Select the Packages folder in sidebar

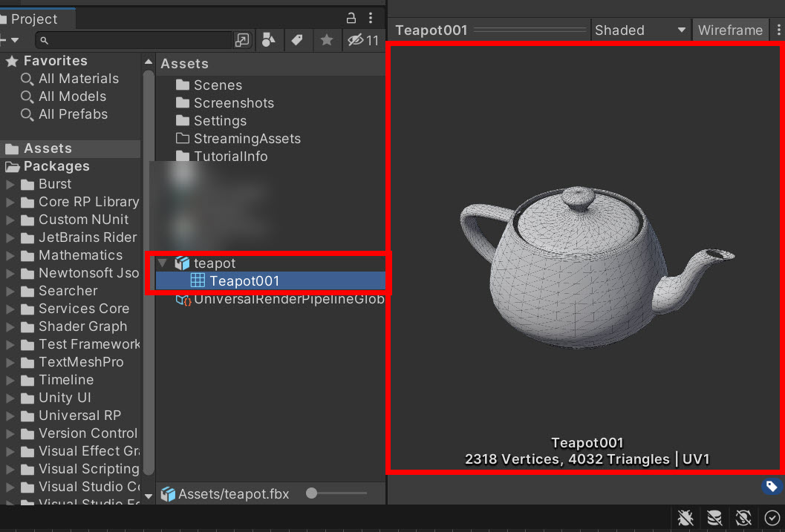(70, 166)
